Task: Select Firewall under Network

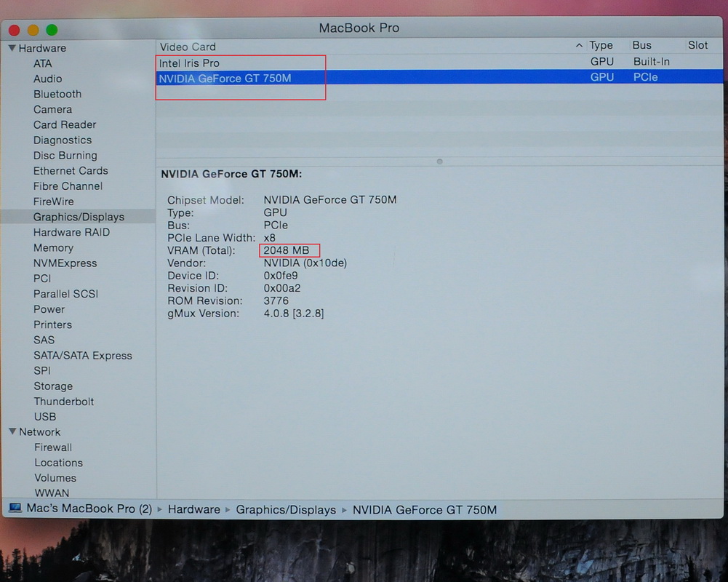Action: 53,447
